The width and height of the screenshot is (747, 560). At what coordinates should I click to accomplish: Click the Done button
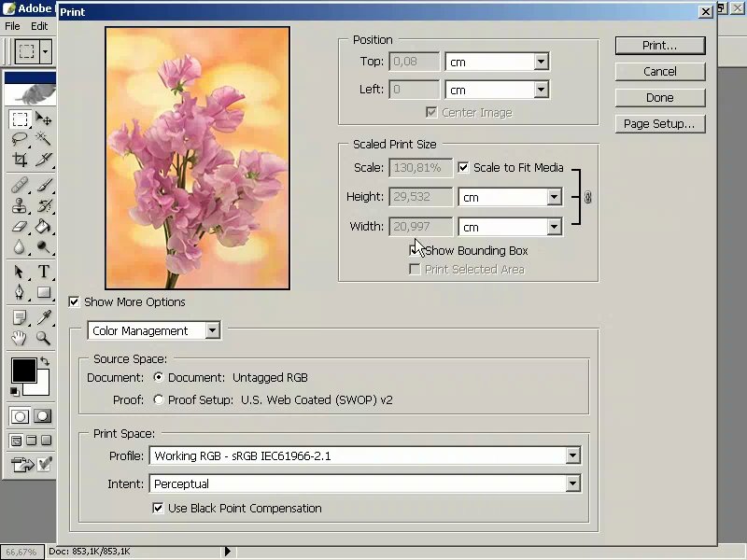660,98
